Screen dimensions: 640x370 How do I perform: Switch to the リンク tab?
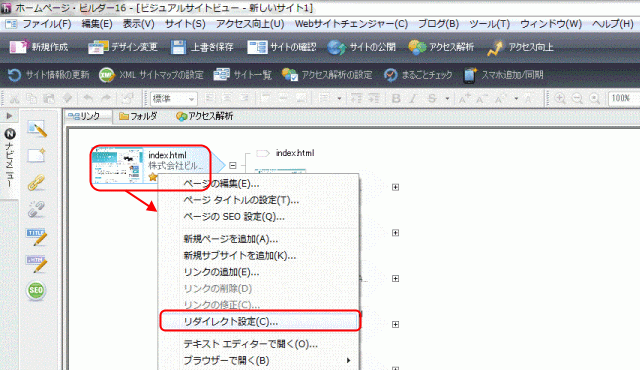88,116
